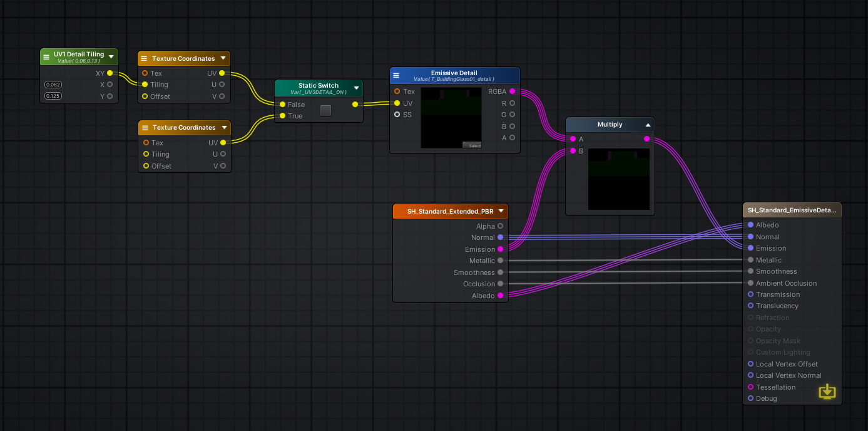868x431 pixels.
Task: Select Tessellation port on SH_Standard_EmissiveDeta master node
Action: tap(750, 387)
